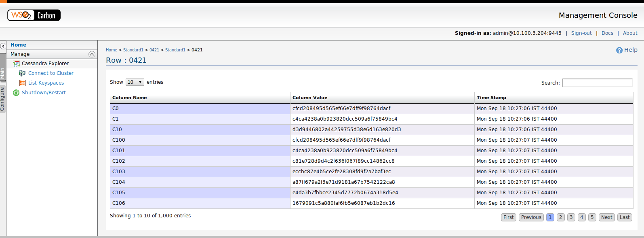
Task: Sort by Time Stamp header
Action: (554, 98)
